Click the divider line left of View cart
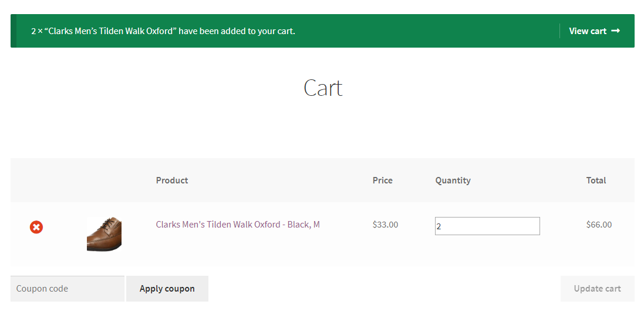Image resolution: width=644 pixels, height=331 pixels. (x=559, y=31)
